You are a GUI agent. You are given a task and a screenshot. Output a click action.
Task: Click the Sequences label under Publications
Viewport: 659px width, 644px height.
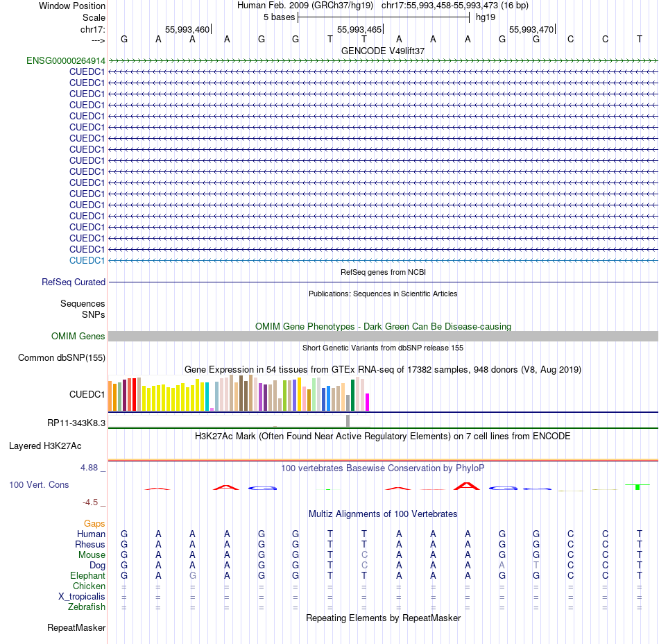click(x=83, y=303)
